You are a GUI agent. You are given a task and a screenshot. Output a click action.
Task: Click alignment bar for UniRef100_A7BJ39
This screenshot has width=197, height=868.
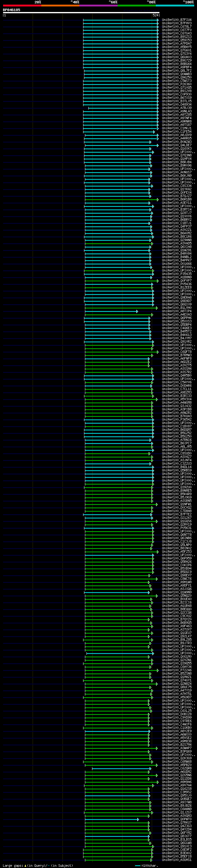tap(123, 108)
